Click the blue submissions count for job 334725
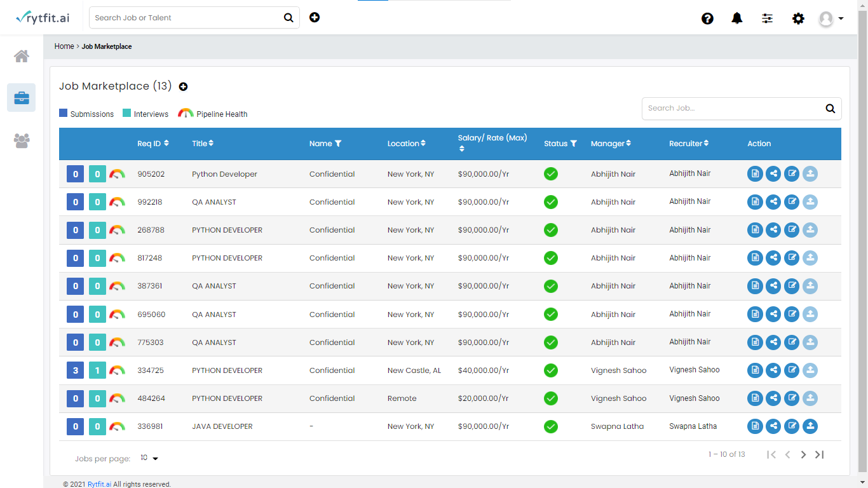 pyautogui.click(x=75, y=370)
